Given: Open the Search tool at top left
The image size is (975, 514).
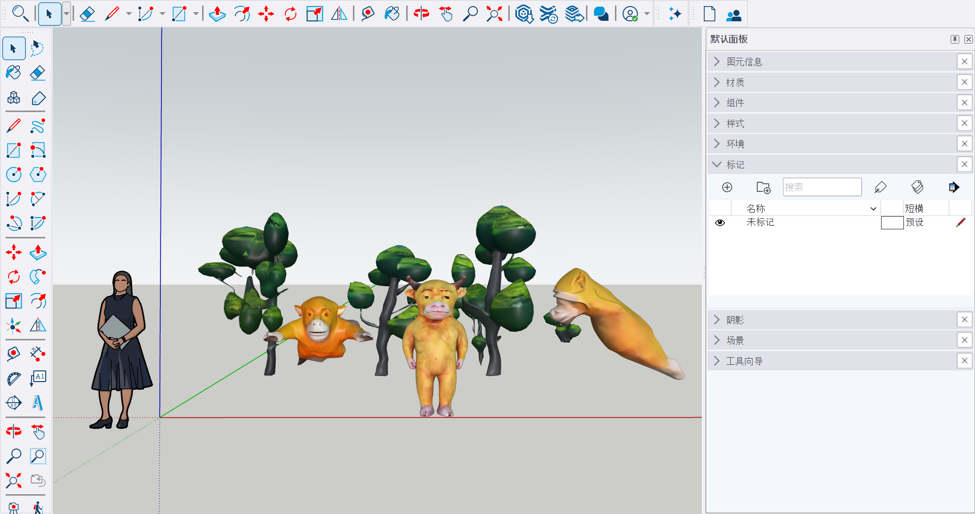Looking at the screenshot, I should click(19, 13).
